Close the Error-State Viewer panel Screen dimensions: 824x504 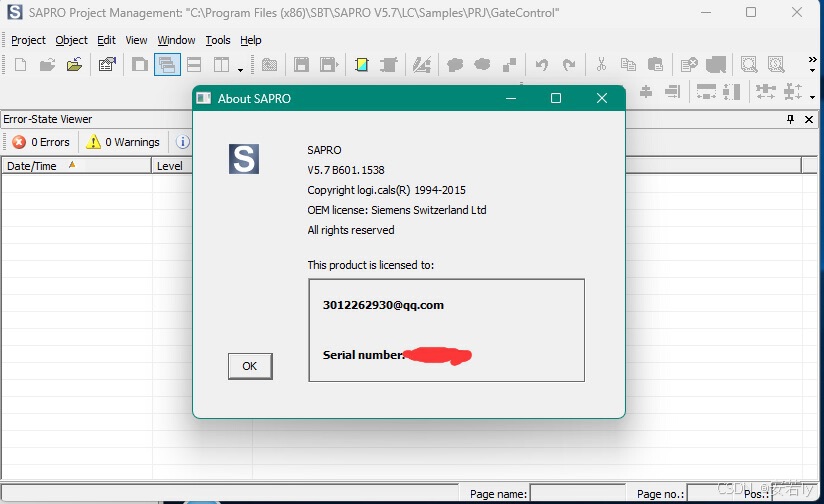(809, 119)
